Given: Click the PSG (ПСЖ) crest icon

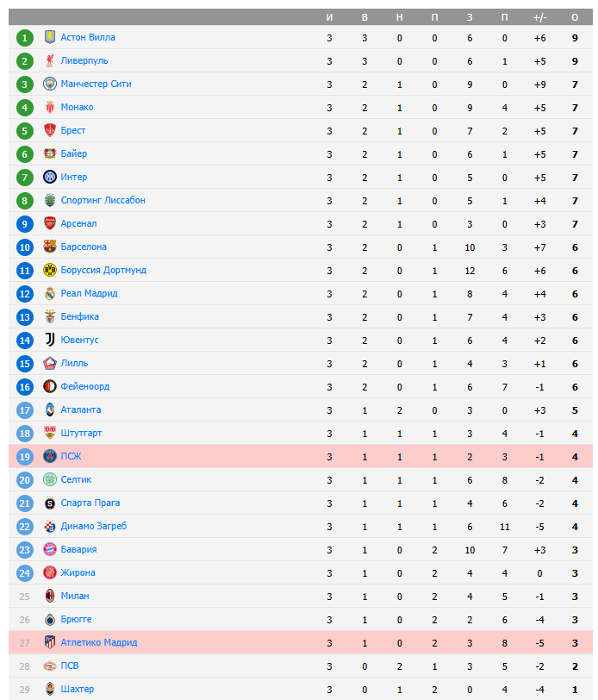Looking at the screenshot, I should pos(50,456).
